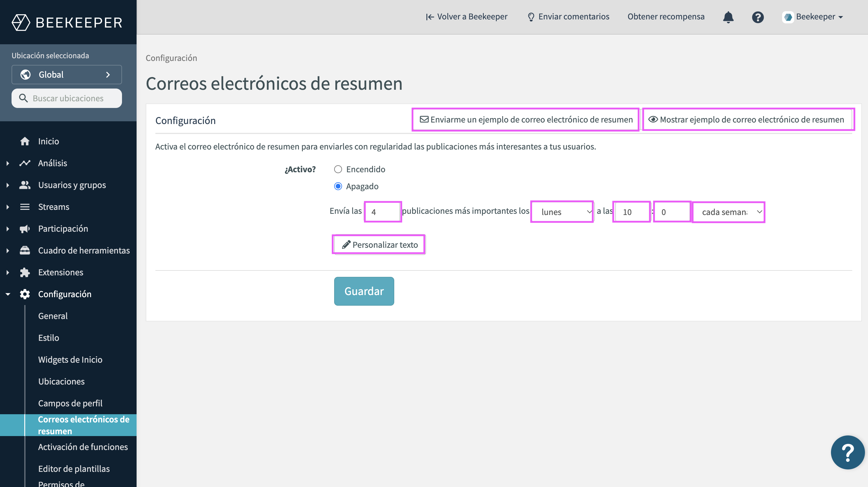Open the cada semana frequency dropdown
868x487 pixels.
point(728,212)
